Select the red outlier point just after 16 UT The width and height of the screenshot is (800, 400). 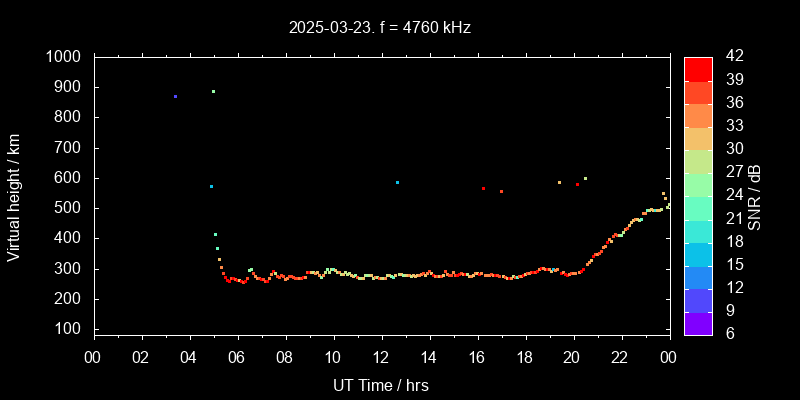pos(483,188)
